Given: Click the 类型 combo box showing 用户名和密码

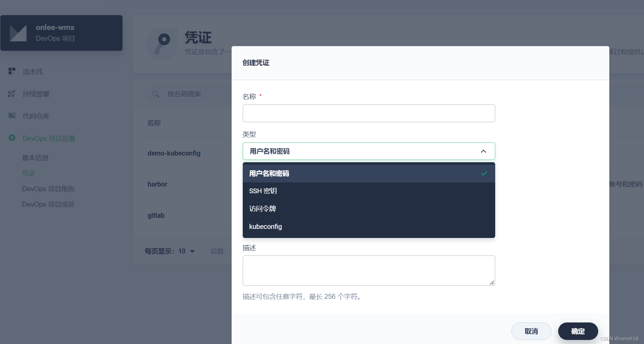Looking at the screenshot, I should [369, 151].
